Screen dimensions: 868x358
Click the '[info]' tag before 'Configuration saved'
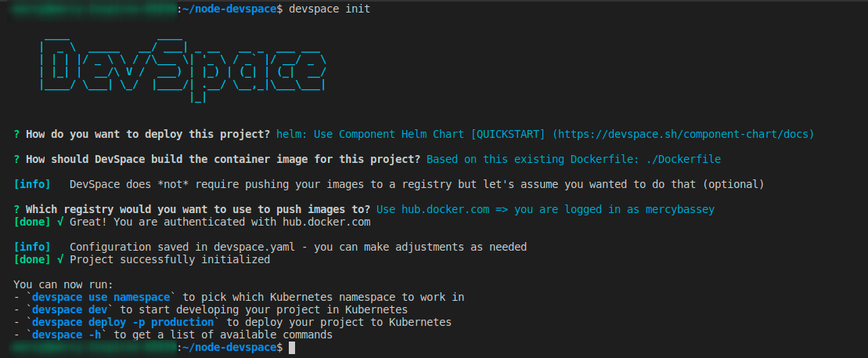(31, 248)
